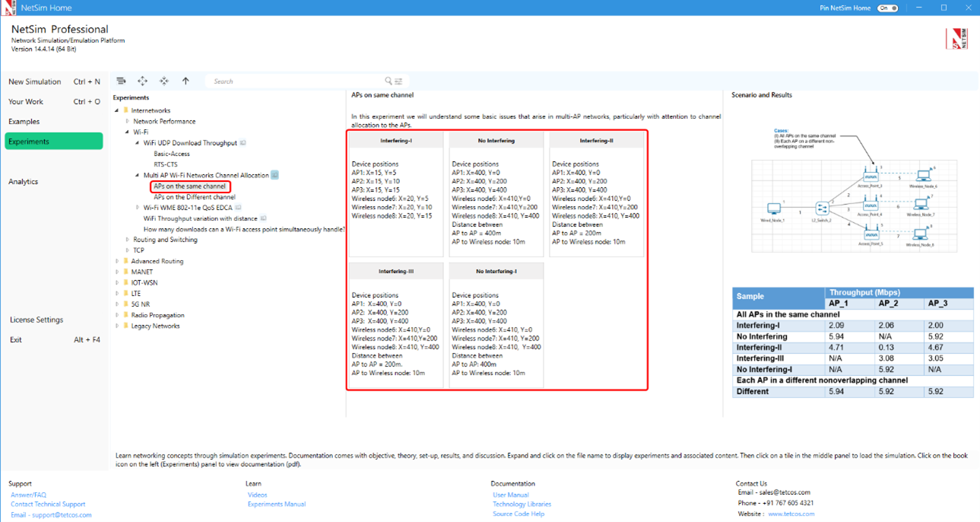Collapse the Internetworks folder

pyautogui.click(x=117, y=110)
